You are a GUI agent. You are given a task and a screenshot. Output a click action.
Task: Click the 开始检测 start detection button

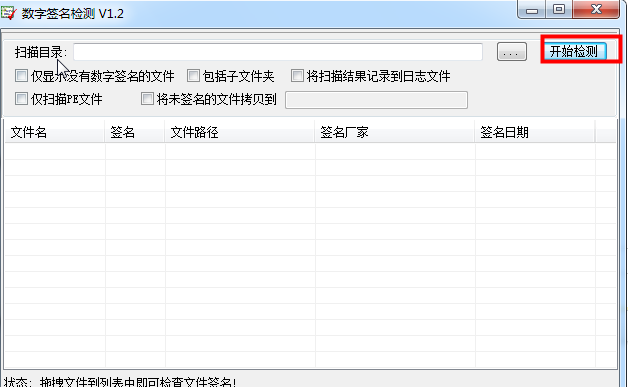574,51
